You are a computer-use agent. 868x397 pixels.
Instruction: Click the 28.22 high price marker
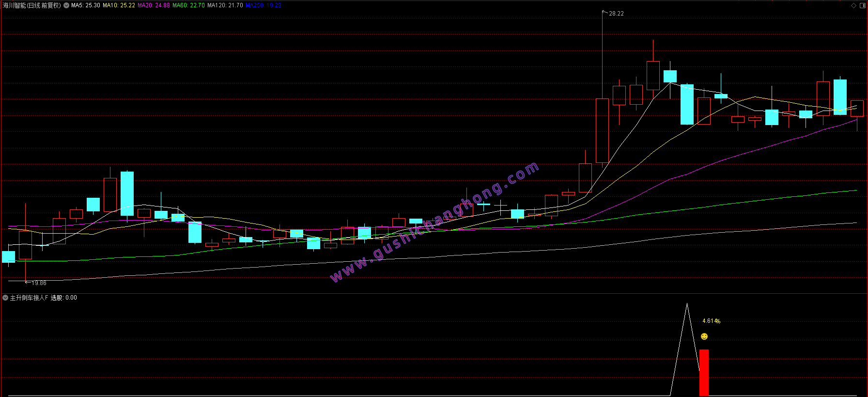pyautogui.click(x=616, y=14)
